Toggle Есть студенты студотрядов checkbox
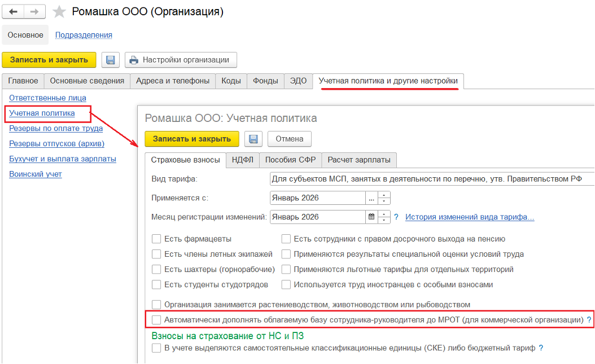Viewport: 595px width, 364px height. (x=157, y=284)
